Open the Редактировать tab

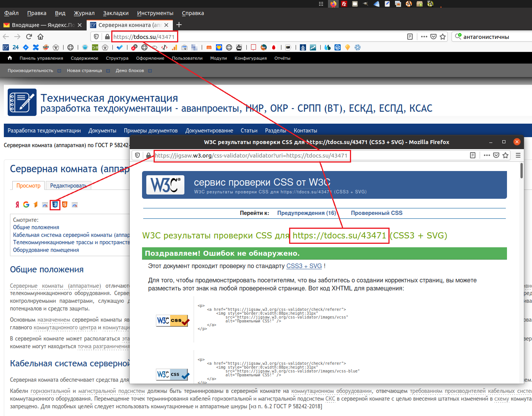[68, 186]
